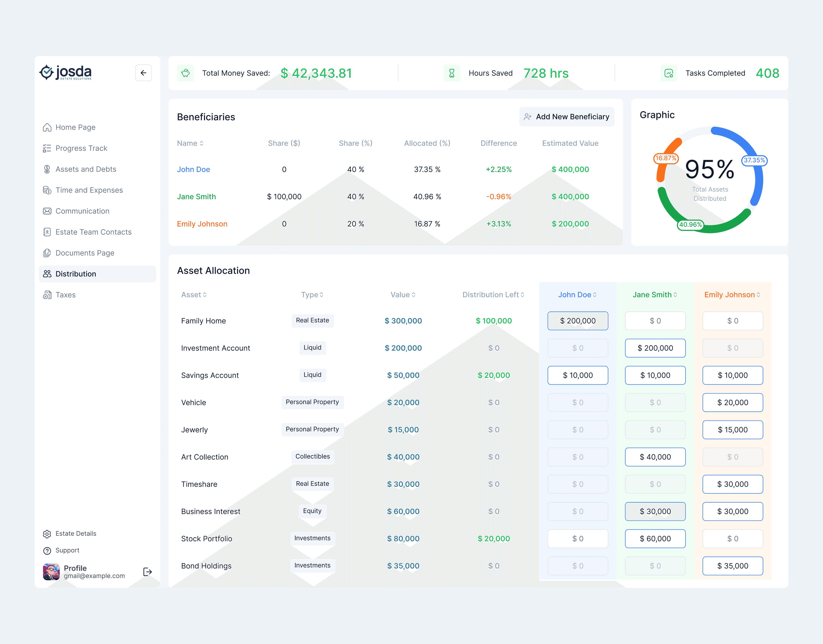Edit Emily Johnson's Bond Holdings $35,000 field
Screen dimensions: 823x644
point(733,566)
